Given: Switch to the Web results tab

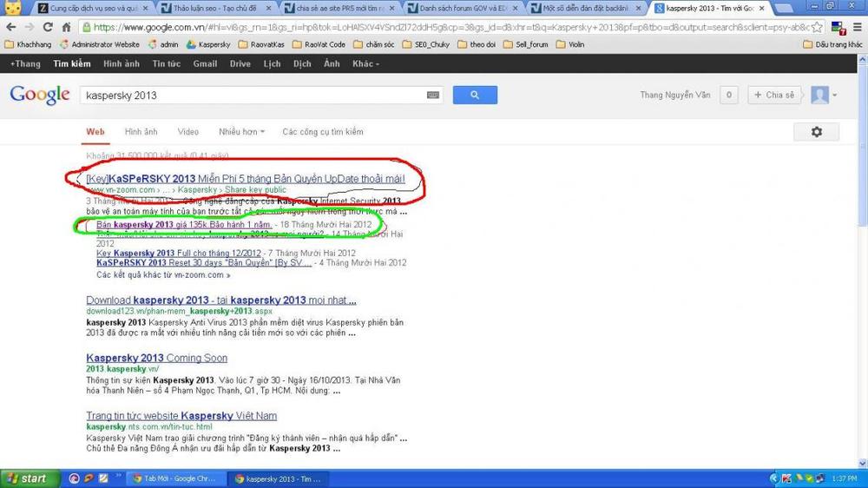Looking at the screenshot, I should [95, 132].
